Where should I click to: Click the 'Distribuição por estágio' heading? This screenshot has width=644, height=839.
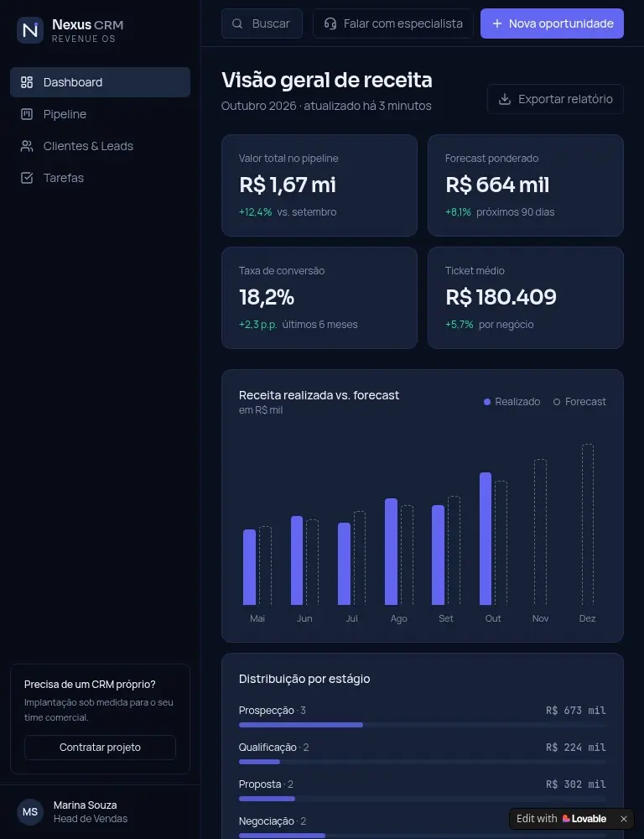pos(304,679)
